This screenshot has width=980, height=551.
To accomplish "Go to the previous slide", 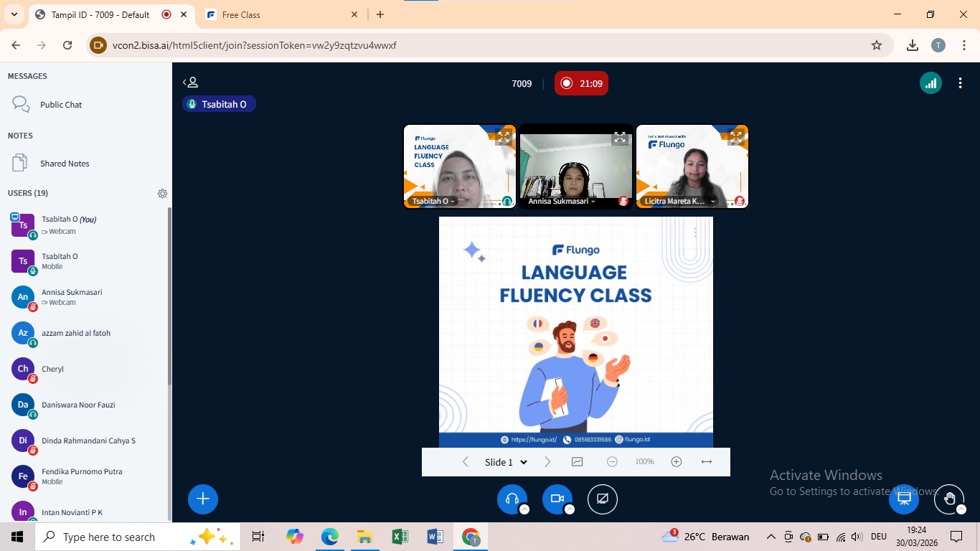I will 466,462.
